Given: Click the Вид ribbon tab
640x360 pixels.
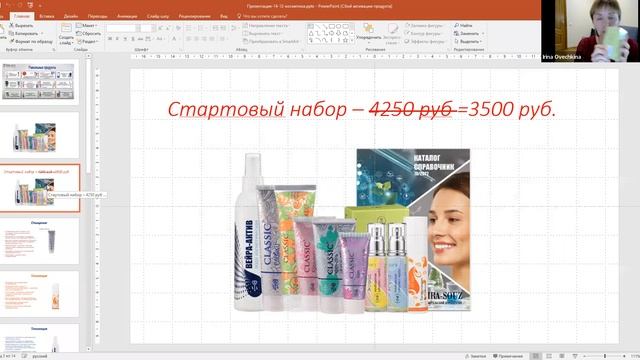Looking at the screenshot, I should click(224, 16).
